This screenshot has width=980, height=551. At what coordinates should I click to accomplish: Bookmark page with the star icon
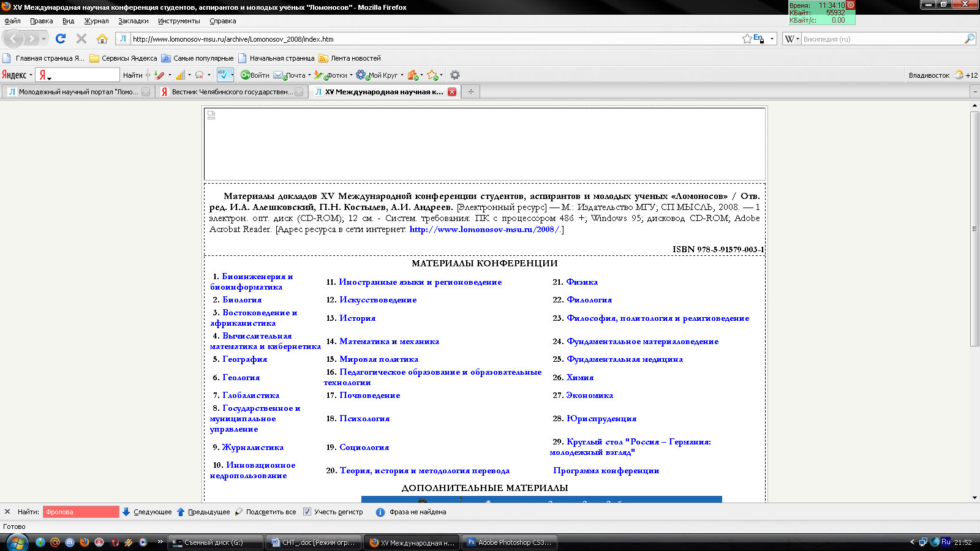[747, 39]
